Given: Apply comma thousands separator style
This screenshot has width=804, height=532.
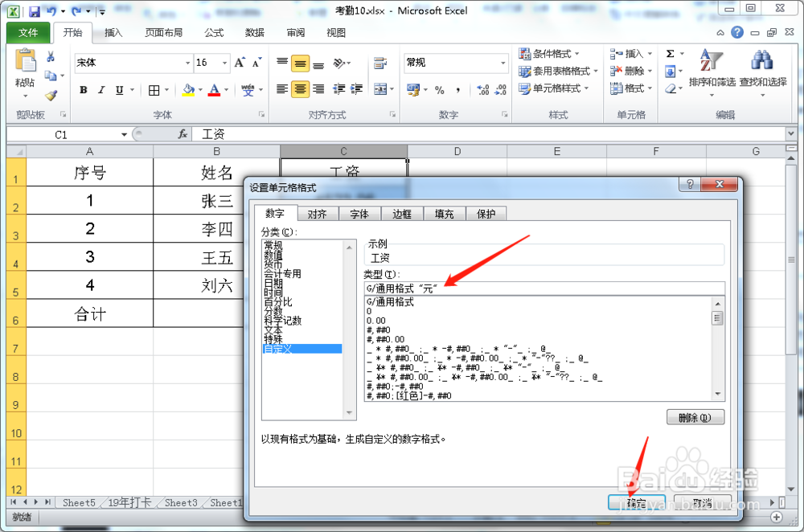Looking at the screenshot, I should pos(457,90).
